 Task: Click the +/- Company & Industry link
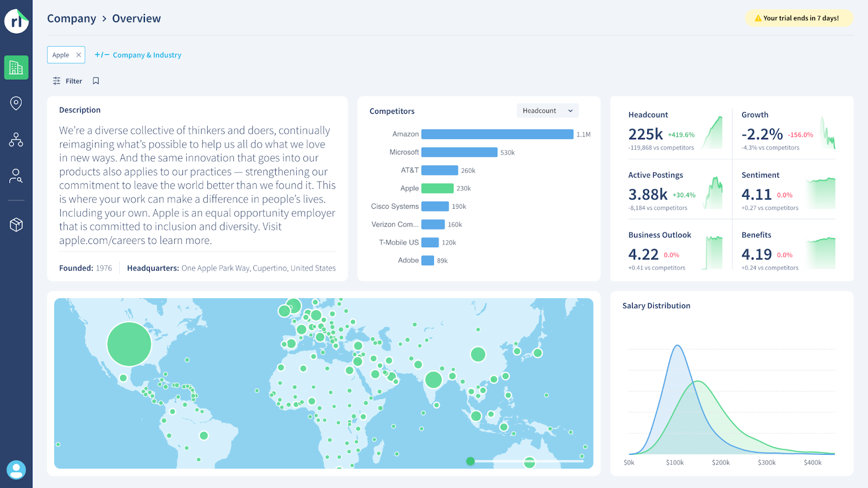point(138,55)
